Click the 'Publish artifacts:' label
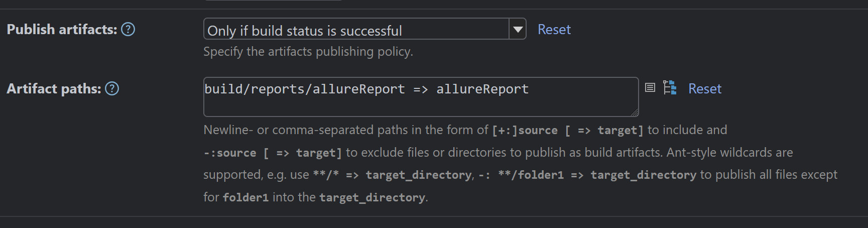868x228 pixels. 62,30
